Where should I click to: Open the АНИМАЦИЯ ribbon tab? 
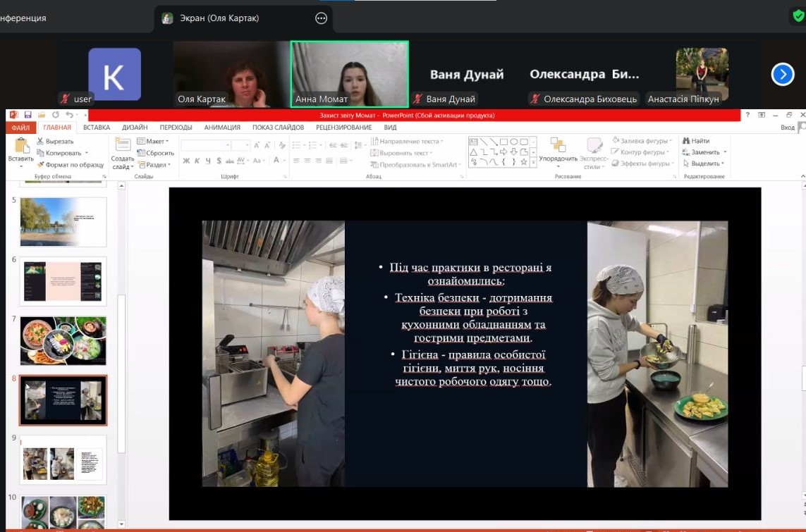[x=222, y=128]
